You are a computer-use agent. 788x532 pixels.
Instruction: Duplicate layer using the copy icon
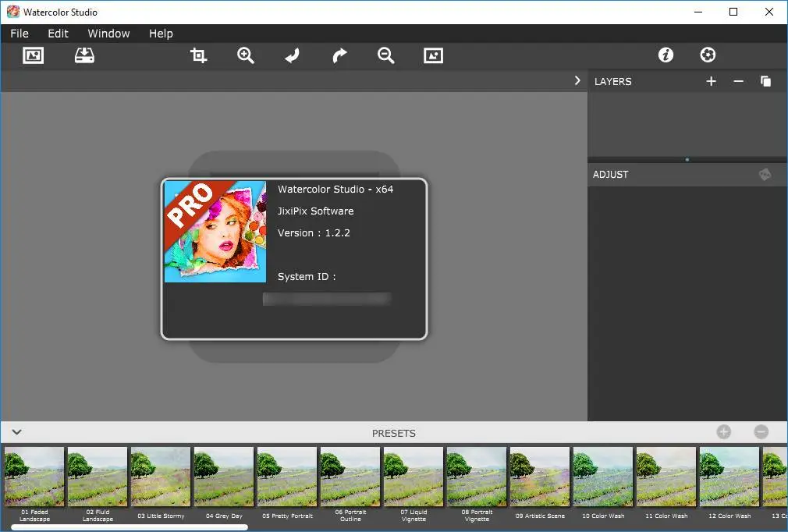coord(765,81)
